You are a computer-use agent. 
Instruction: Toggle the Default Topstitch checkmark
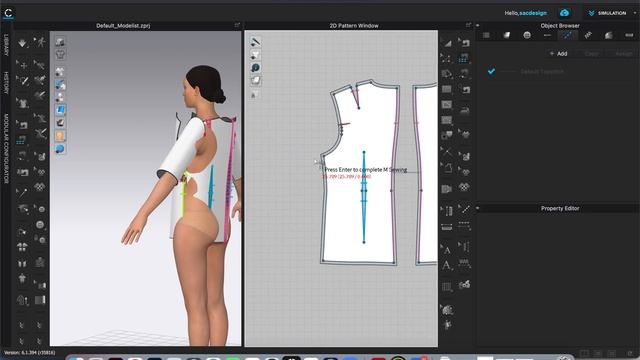491,71
